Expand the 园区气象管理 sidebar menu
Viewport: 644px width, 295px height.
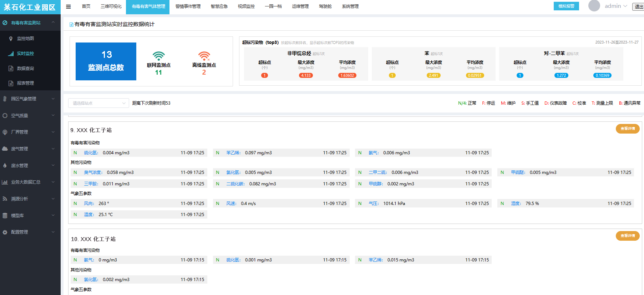tap(53, 99)
